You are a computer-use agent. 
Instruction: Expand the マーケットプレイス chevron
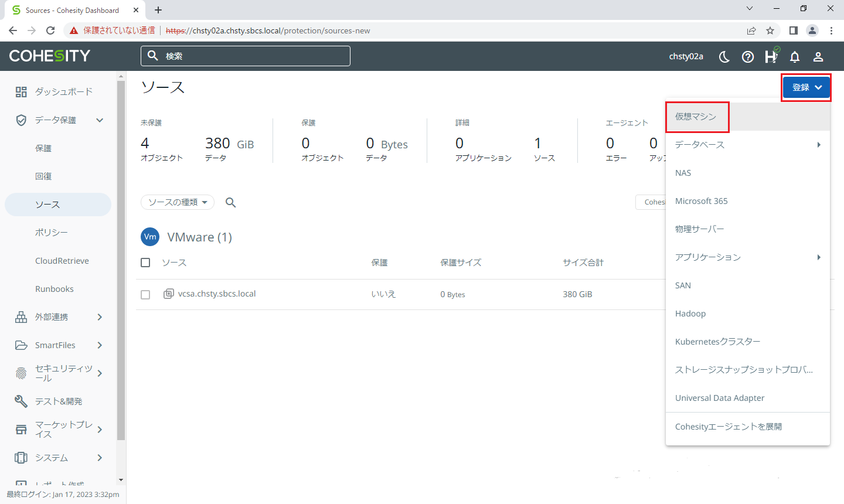point(100,430)
